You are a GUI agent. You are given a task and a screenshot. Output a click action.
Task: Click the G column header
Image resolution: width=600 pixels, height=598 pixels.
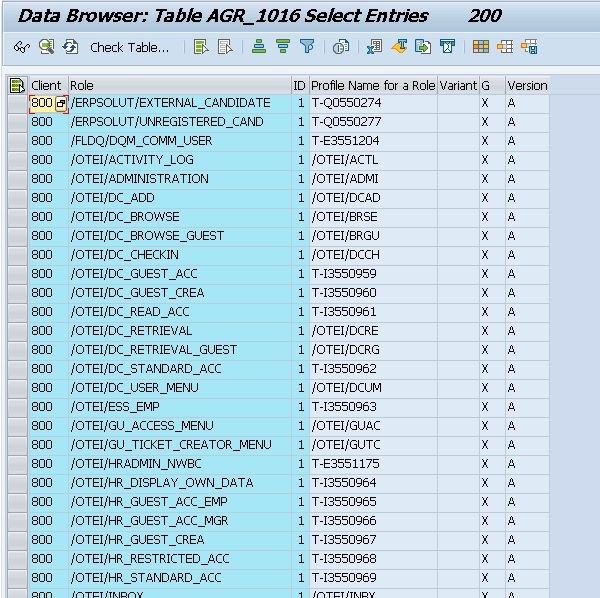pyautogui.click(x=492, y=85)
